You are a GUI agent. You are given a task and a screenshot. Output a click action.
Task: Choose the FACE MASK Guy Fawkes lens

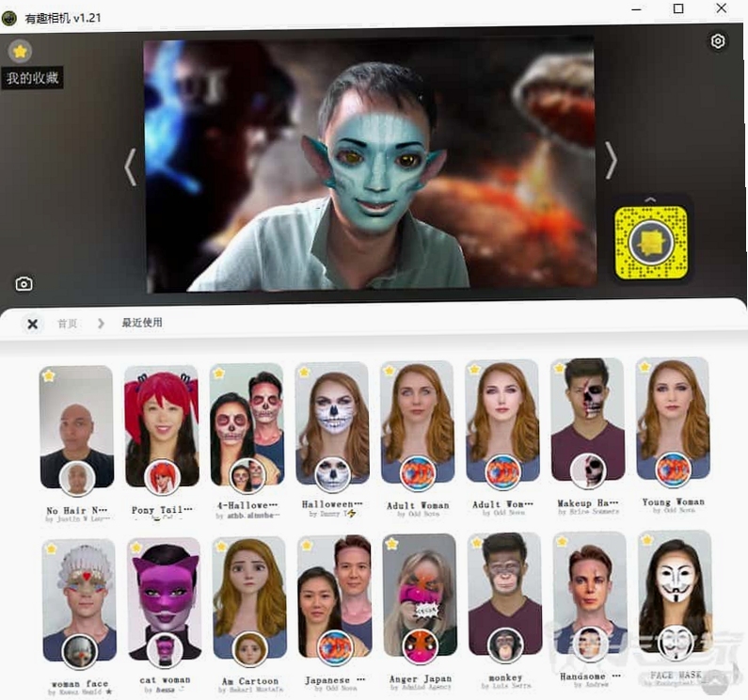pyautogui.click(x=675, y=591)
